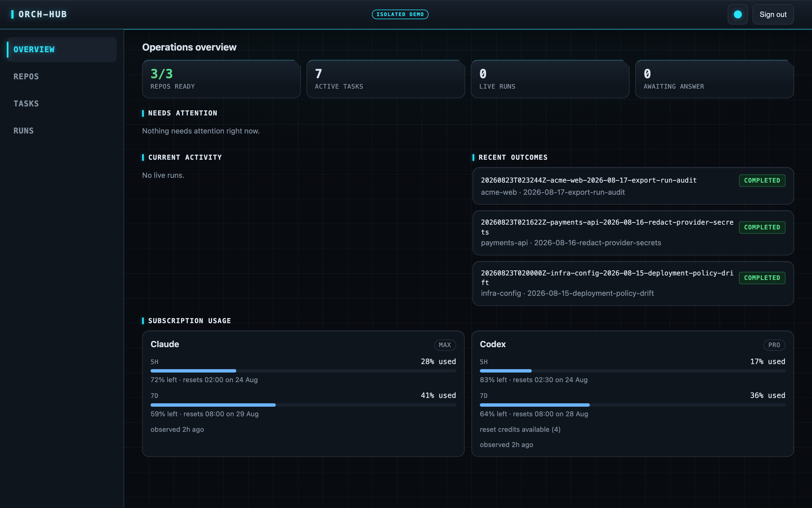
Task: Click the PRO plan badge on Codex
Action: (x=774, y=345)
